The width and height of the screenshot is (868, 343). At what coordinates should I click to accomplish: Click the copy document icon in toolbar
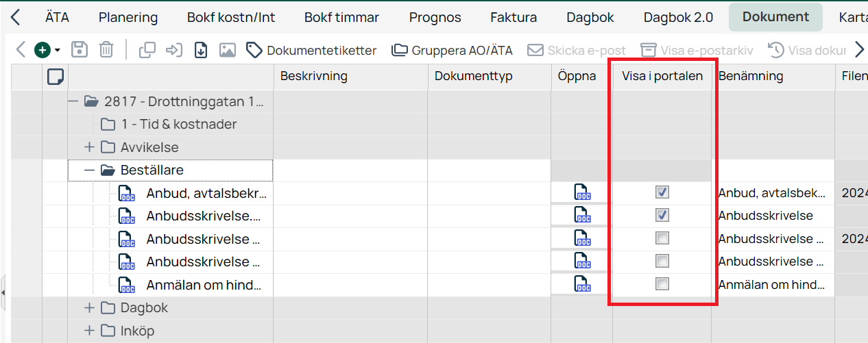click(147, 50)
